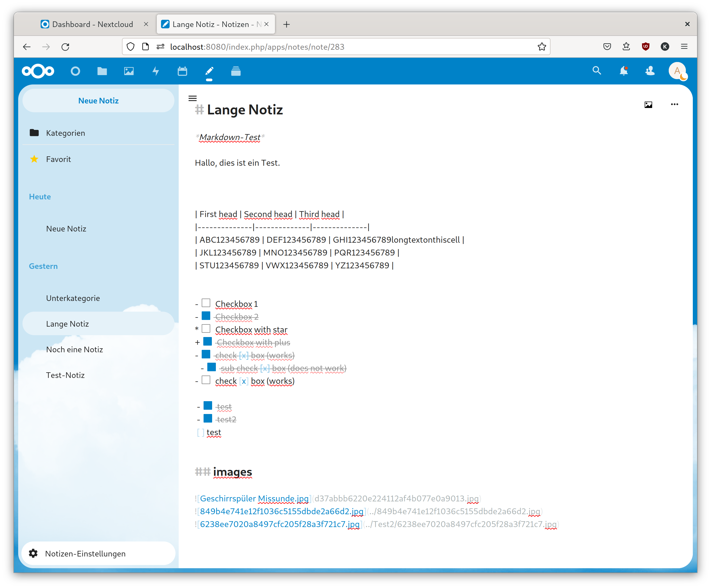Uncheck the Checkbox 2 box
Viewport: 711px width, 588px height.
click(206, 316)
